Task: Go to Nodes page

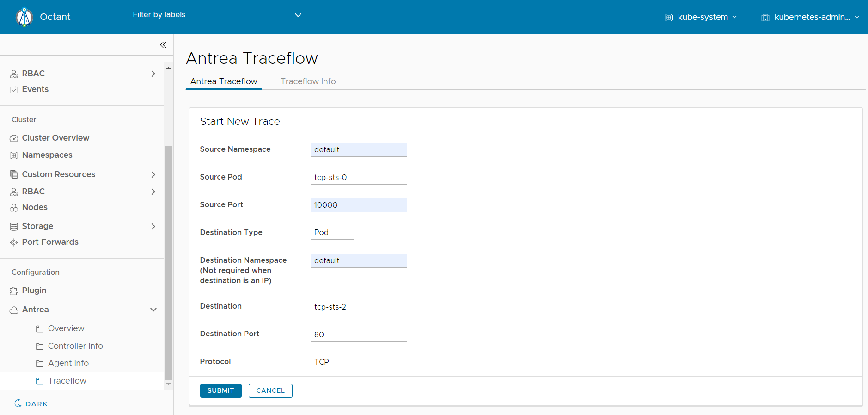Action: coord(35,207)
